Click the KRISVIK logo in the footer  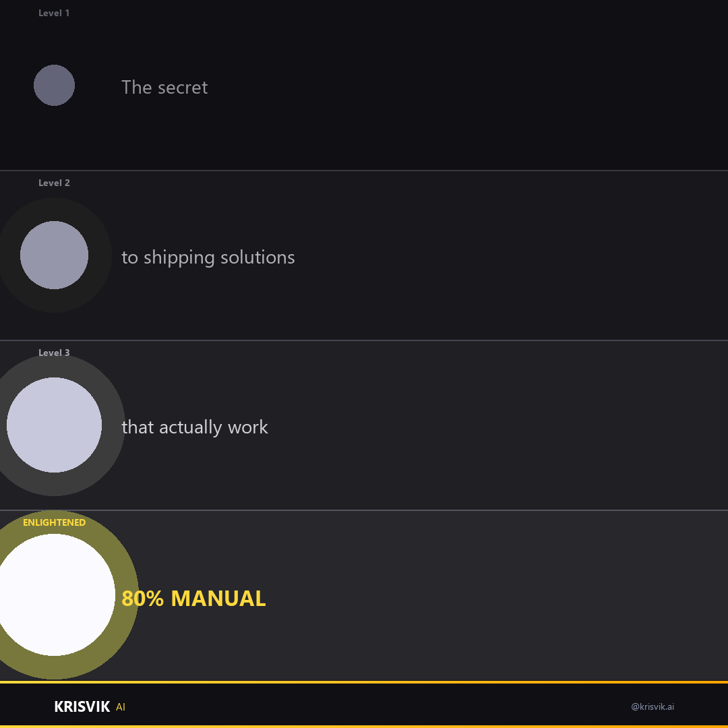pos(82,706)
